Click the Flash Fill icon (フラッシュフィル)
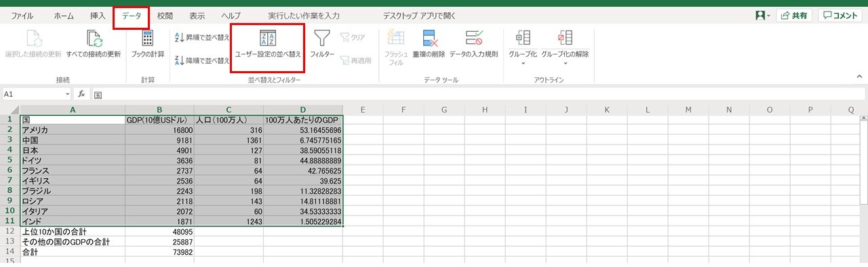This screenshot has width=868, height=267. click(395, 38)
